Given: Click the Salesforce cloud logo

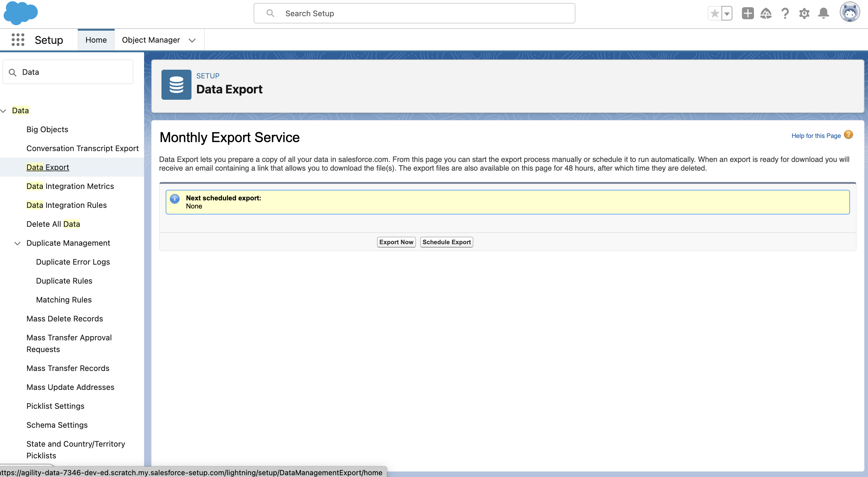Looking at the screenshot, I should pyautogui.click(x=20, y=13).
